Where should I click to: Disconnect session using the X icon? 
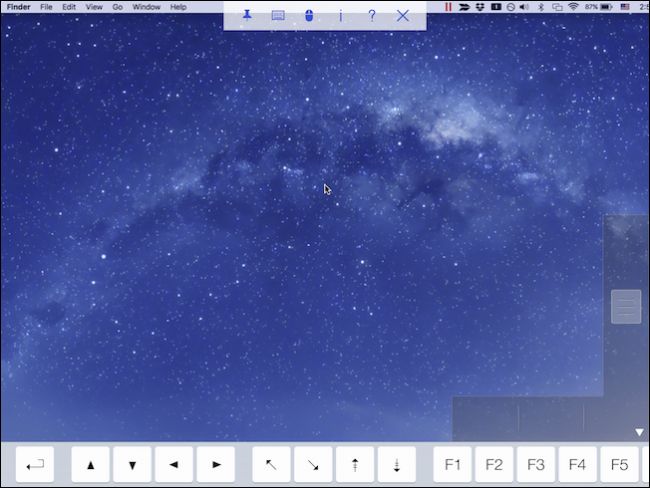point(402,15)
